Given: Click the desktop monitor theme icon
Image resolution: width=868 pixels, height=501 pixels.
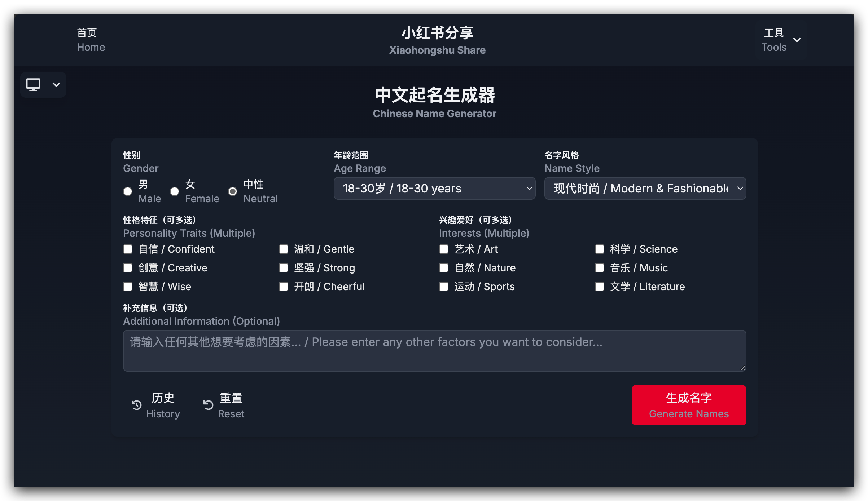Looking at the screenshot, I should pyautogui.click(x=33, y=85).
